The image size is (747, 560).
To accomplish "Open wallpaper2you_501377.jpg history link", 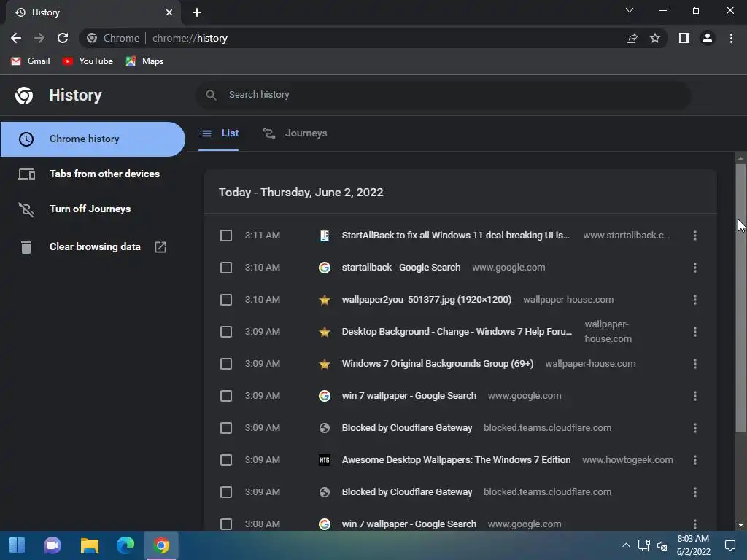I will pyautogui.click(x=426, y=300).
